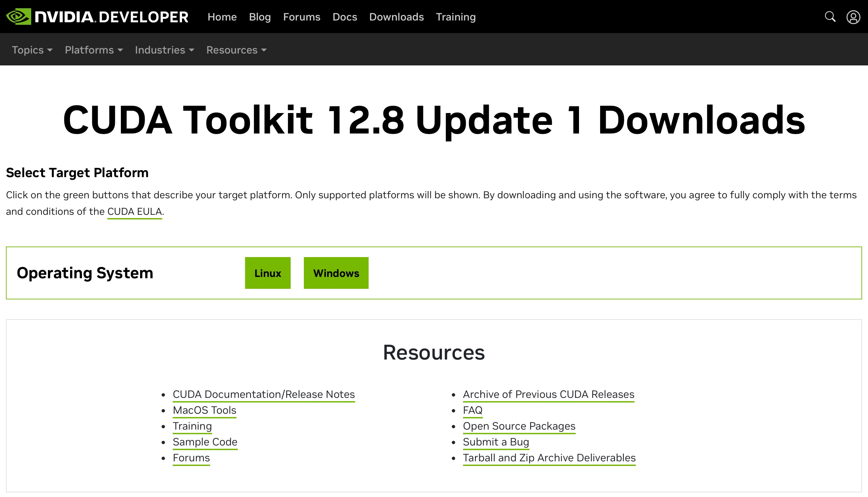Open the Training link under Resources

(x=192, y=426)
